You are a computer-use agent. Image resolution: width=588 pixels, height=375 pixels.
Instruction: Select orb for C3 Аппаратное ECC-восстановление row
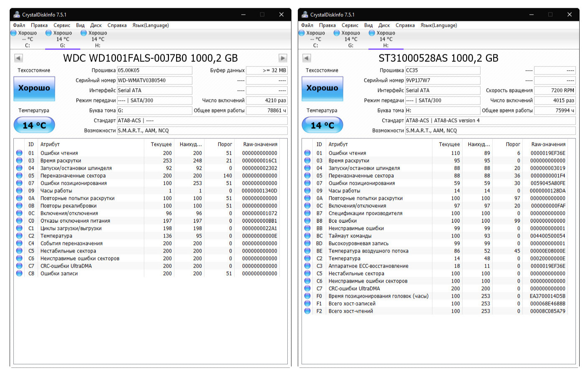tap(307, 266)
